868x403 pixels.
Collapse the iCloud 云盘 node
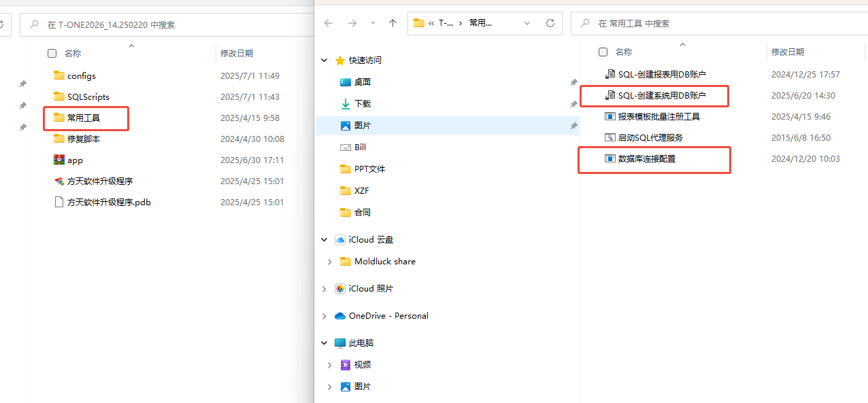tap(324, 239)
